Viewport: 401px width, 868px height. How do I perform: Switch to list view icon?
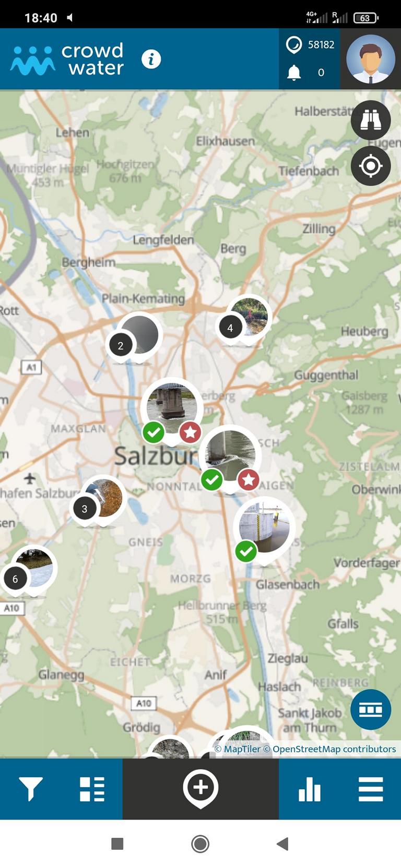(92, 789)
